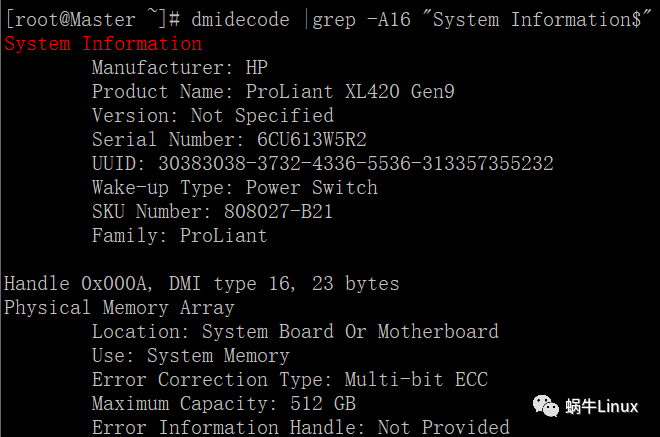
Task: Click the 'Product Name: ProLiant XL420 Gen9' line
Action: 273,92
